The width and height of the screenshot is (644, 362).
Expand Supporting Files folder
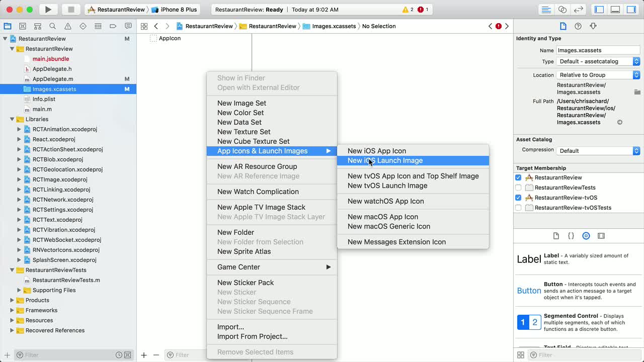click(x=19, y=290)
